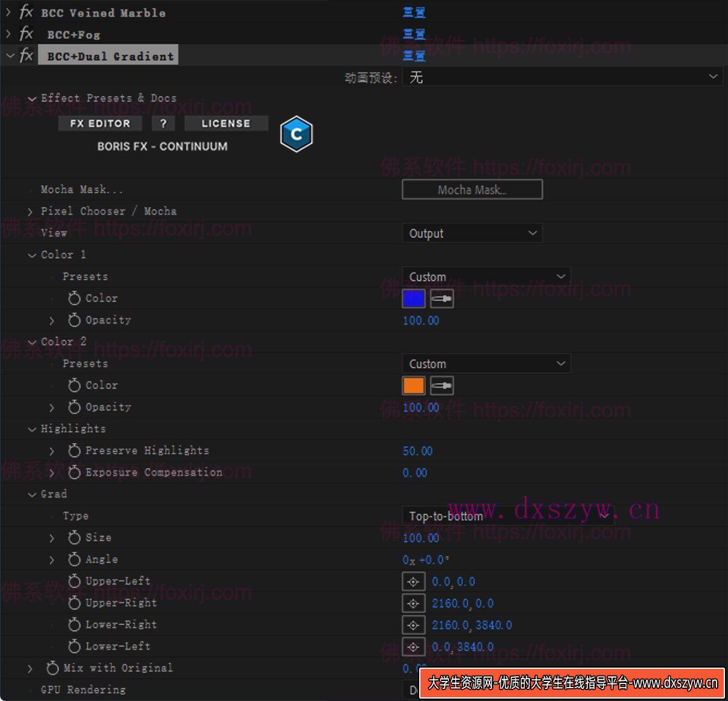
Task: Collapse Color 1 group
Action: click(32, 256)
